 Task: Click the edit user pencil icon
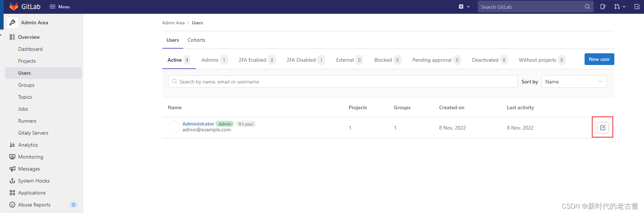(x=602, y=127)
